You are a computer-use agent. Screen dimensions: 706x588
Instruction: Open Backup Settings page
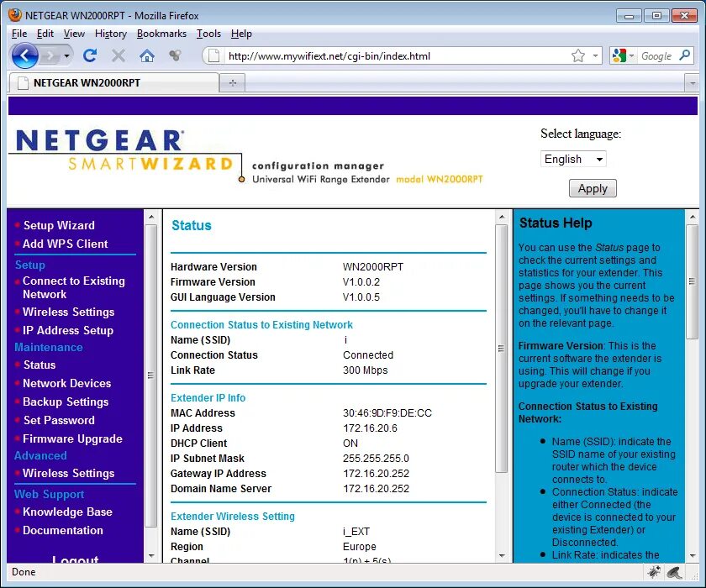pyautogui.click(x=66, y=402)
